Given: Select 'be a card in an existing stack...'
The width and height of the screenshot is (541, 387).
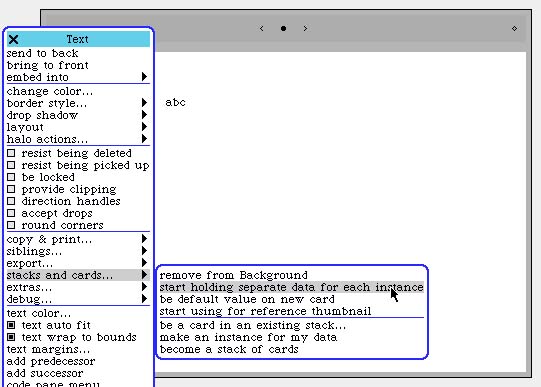Looking at the screenshot, I should [292, 325].
